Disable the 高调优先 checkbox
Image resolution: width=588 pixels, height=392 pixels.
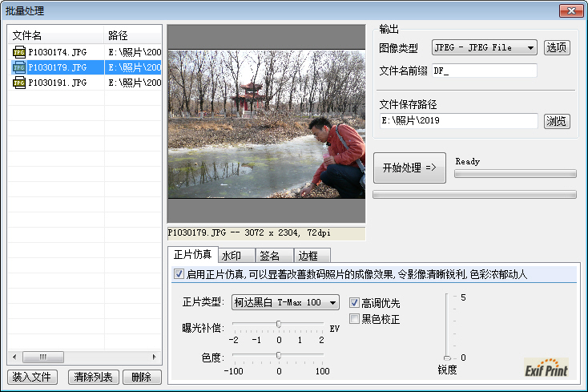click(x=355, y=303)
